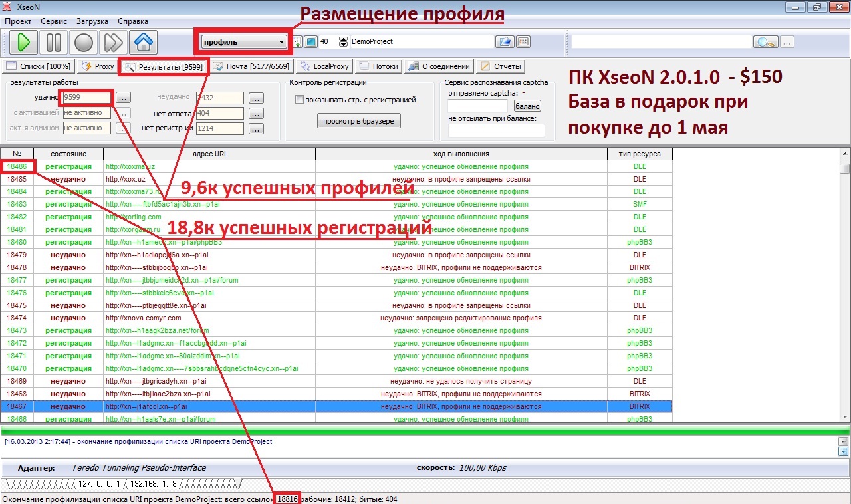851x504 pixels.
Task: Click the thread count spinner arrows
Action: tap(343, 42)
